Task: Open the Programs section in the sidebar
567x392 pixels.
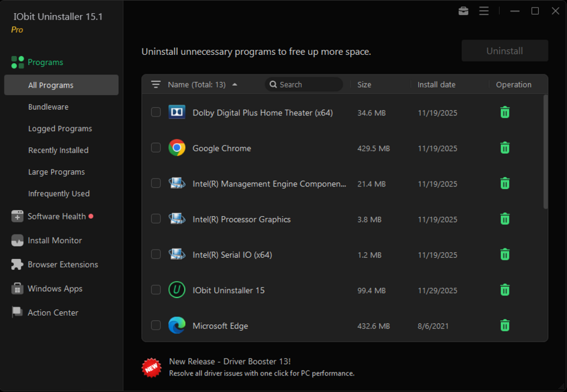Action: coord(46,62)
